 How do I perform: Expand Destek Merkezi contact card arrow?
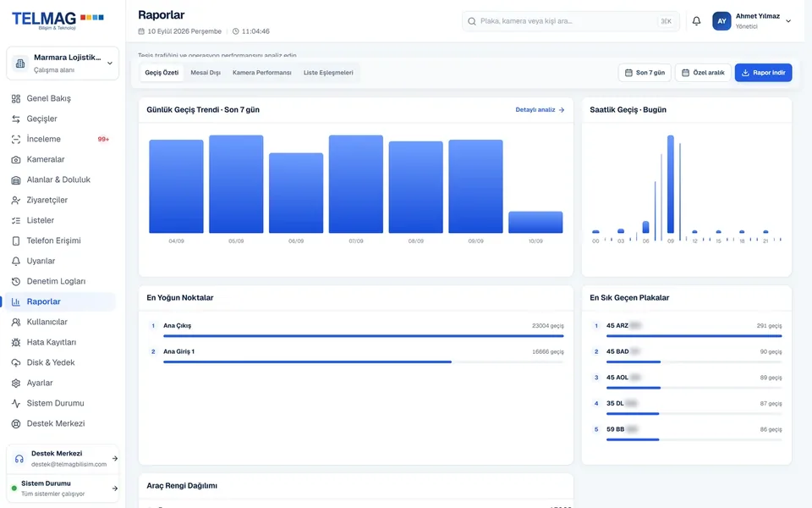tap(115, 458)
